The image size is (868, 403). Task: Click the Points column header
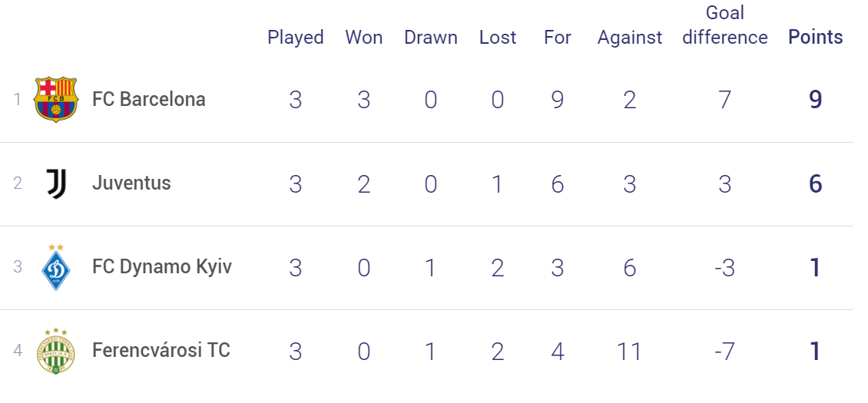[x=816, y=37]
